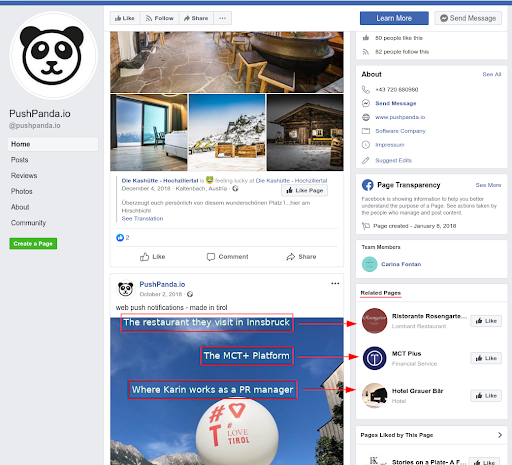Click the like reaction icon under the post
This screenshot has width=512, height=465.
(120, 238)
